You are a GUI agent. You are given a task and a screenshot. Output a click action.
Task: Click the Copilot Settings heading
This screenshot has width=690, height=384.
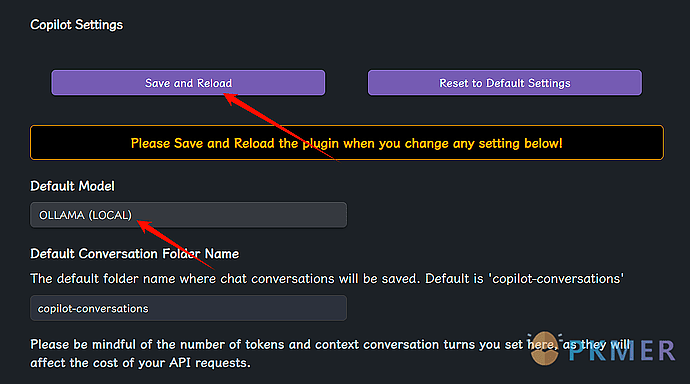coord(77,25)
